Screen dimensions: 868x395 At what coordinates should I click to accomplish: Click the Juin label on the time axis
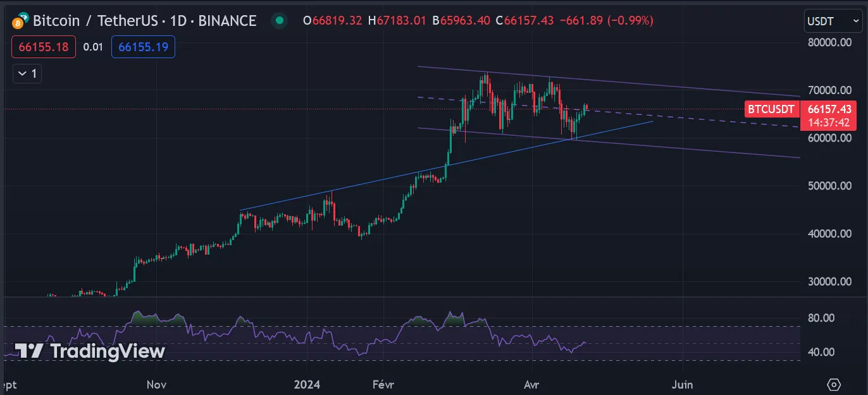682,384
